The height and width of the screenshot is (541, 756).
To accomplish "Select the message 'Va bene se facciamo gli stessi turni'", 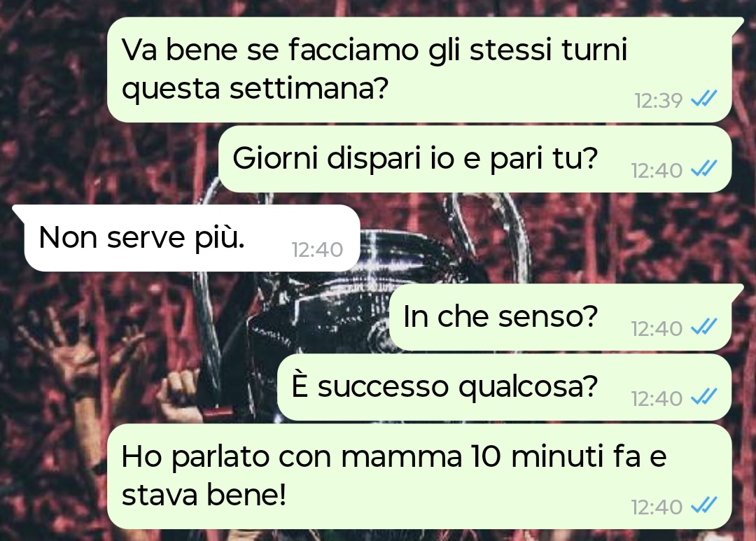I will [x=419, y=69].
